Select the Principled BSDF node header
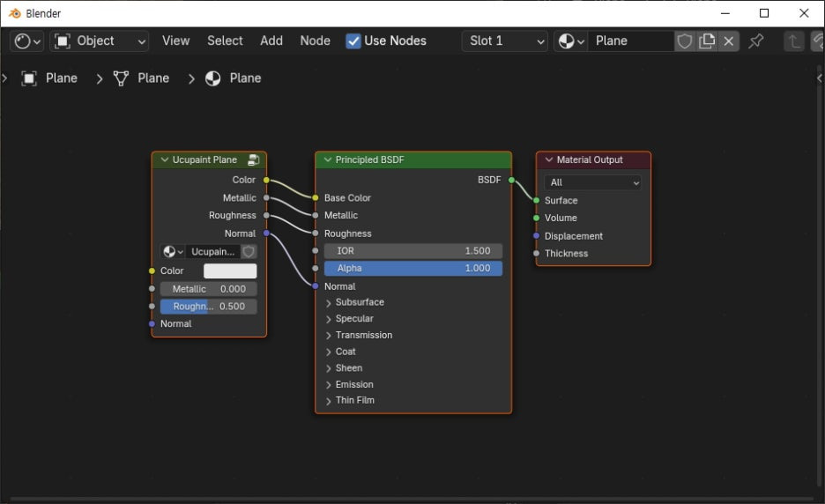 [x=413, y=159]
